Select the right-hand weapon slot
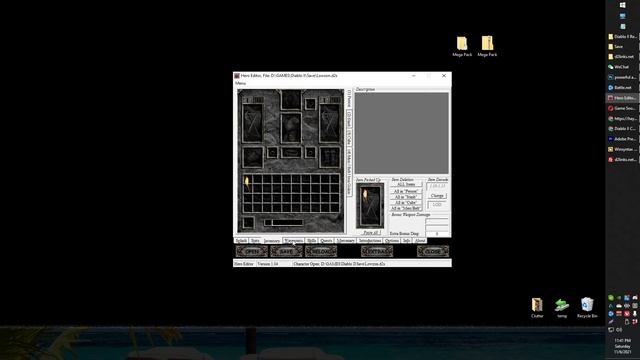 click(x=329, y=123)
